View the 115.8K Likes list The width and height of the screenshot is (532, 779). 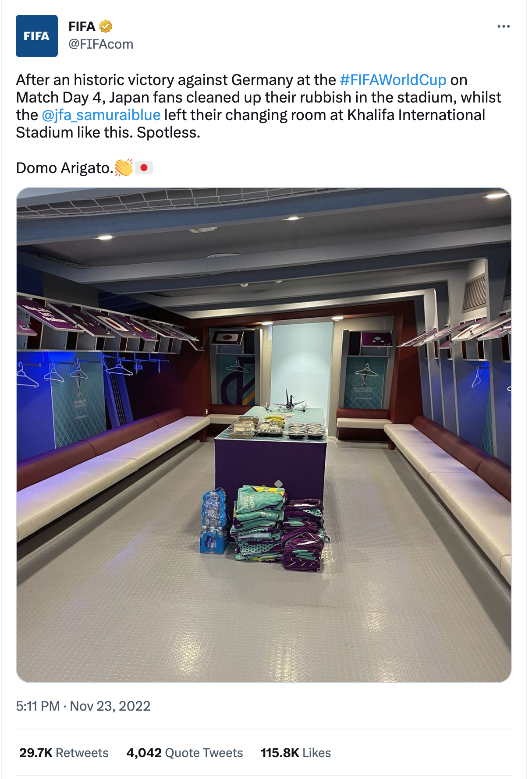click(x=296, y=753)
